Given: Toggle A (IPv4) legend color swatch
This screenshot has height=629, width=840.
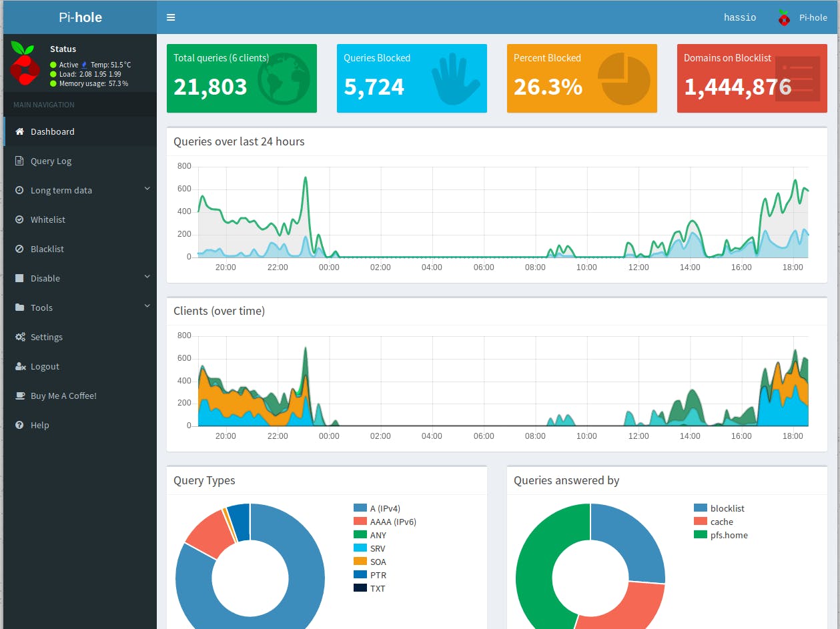Looking at the screenshot, I should (360, 508).
